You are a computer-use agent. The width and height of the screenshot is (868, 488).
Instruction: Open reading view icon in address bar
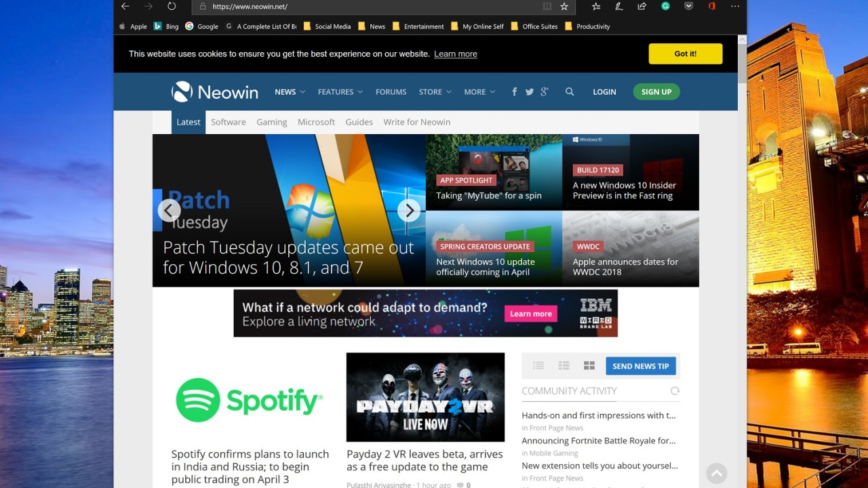547,6
